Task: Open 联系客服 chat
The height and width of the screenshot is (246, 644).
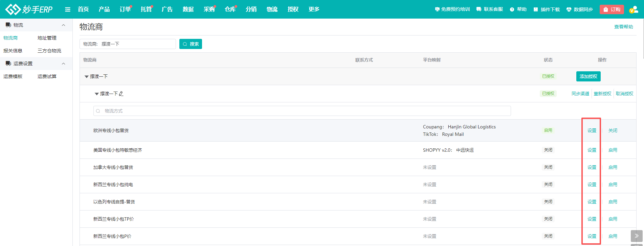Action: (x=489, y=9)
